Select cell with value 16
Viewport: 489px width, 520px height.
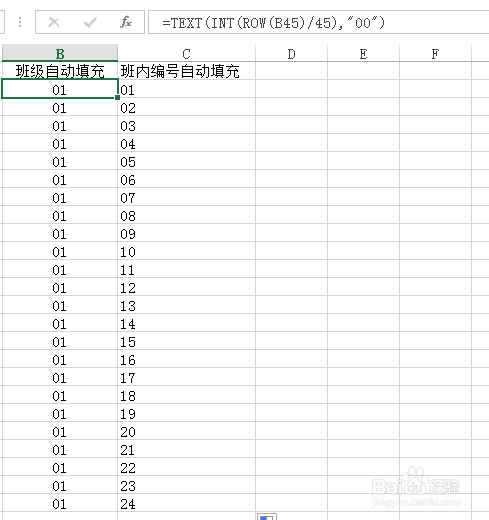(x=187, y=360)
